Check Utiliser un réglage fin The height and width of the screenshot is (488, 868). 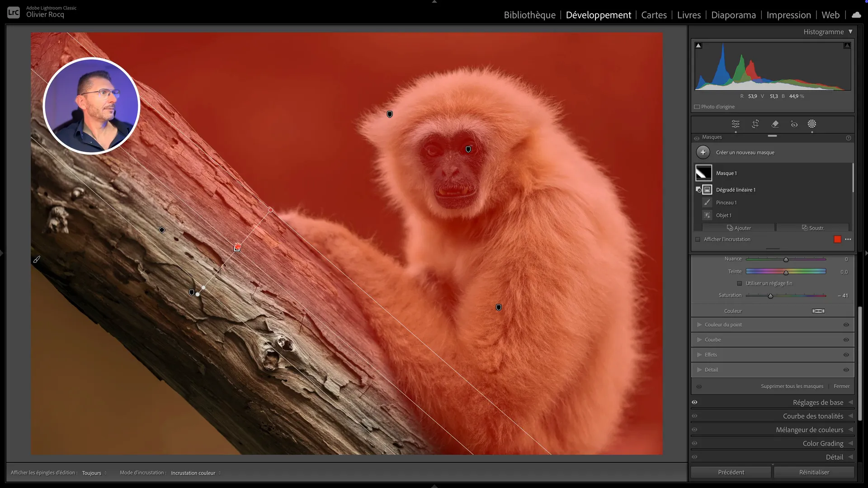pos(740,283)
